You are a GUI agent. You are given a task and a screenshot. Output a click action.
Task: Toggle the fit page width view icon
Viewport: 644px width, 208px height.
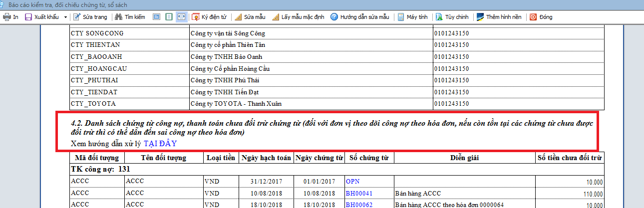coord(181,17)
